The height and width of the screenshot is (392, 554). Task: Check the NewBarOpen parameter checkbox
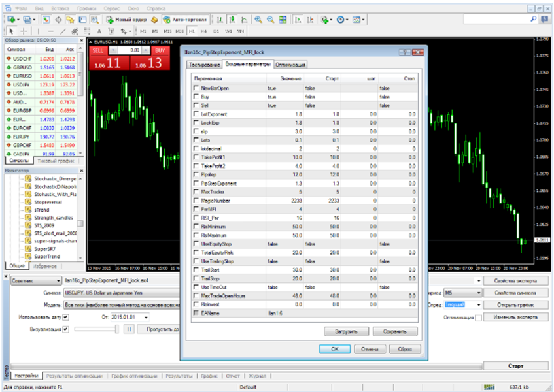(x=196, y=88)
